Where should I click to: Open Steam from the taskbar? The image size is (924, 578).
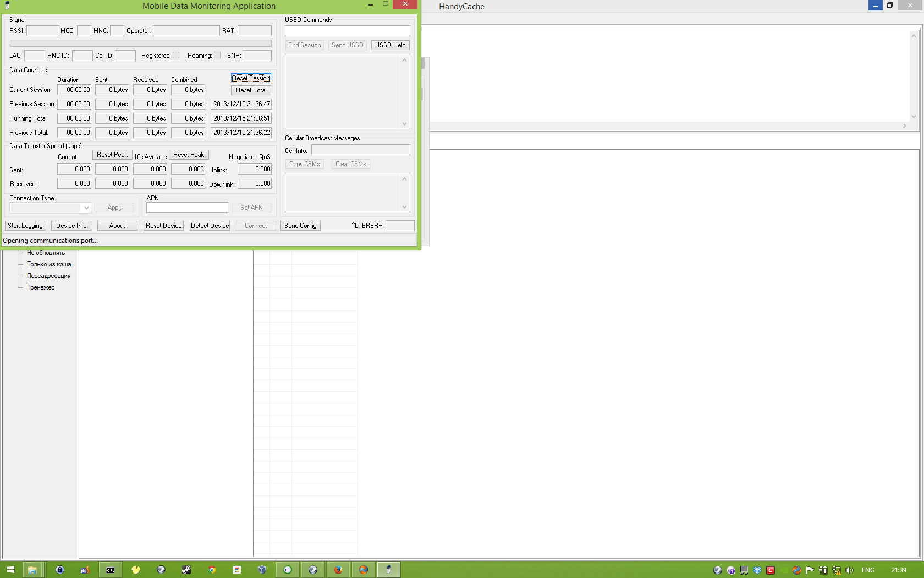[x=186, y=570]
